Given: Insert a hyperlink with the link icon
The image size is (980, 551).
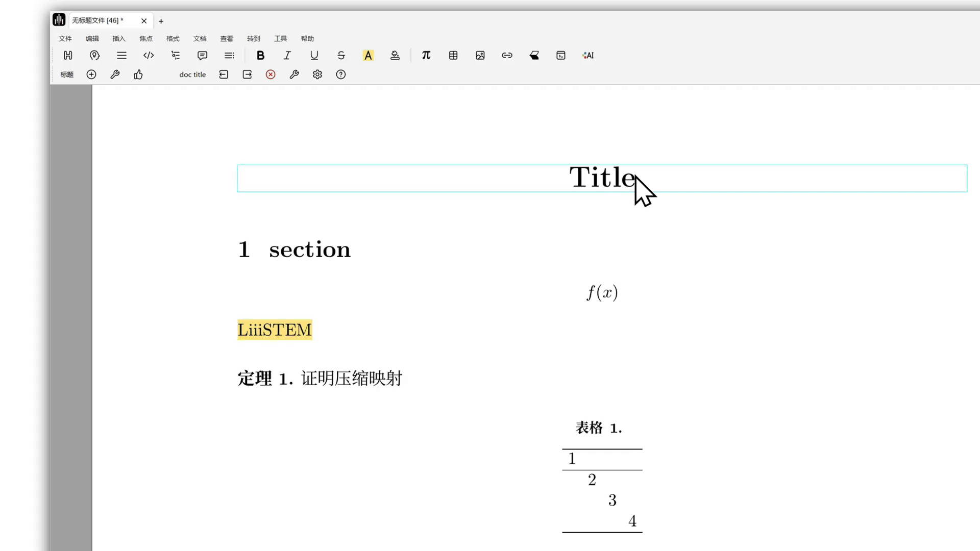Looking at the screenshot, I should point(507,55).
